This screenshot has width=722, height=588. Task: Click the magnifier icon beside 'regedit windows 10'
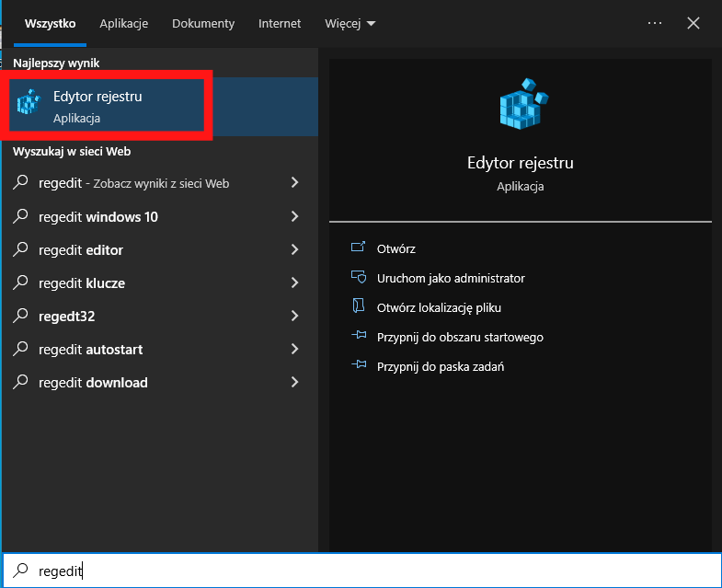pyautogui.click(x=20, y=215)
